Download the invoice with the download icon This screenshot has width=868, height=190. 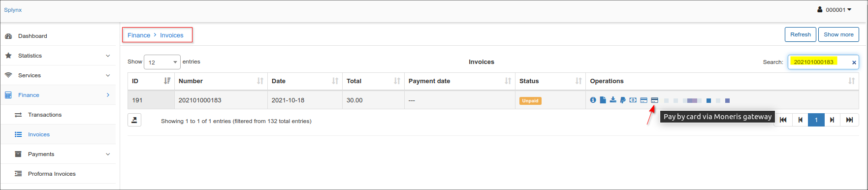click(613, 100)
